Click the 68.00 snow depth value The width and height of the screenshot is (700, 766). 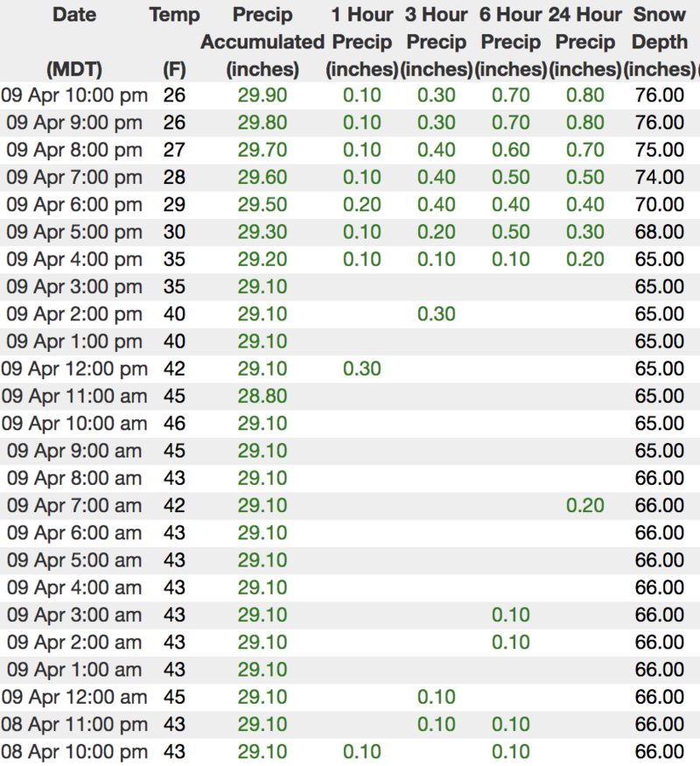point(660,232)
